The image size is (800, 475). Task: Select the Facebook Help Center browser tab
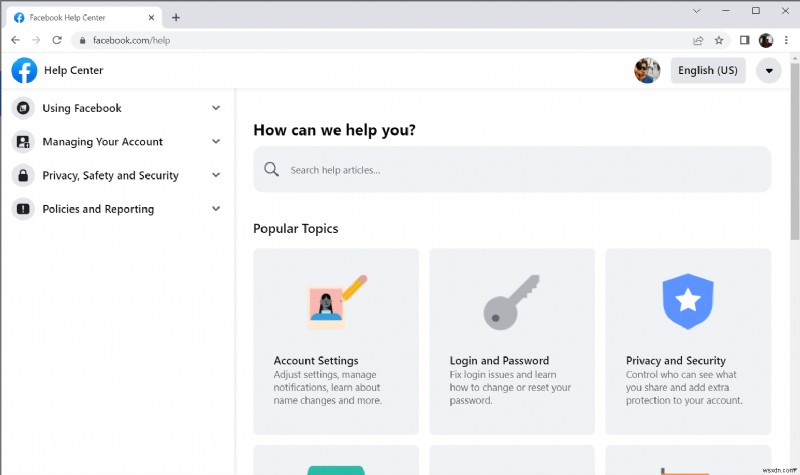(82, 17)
